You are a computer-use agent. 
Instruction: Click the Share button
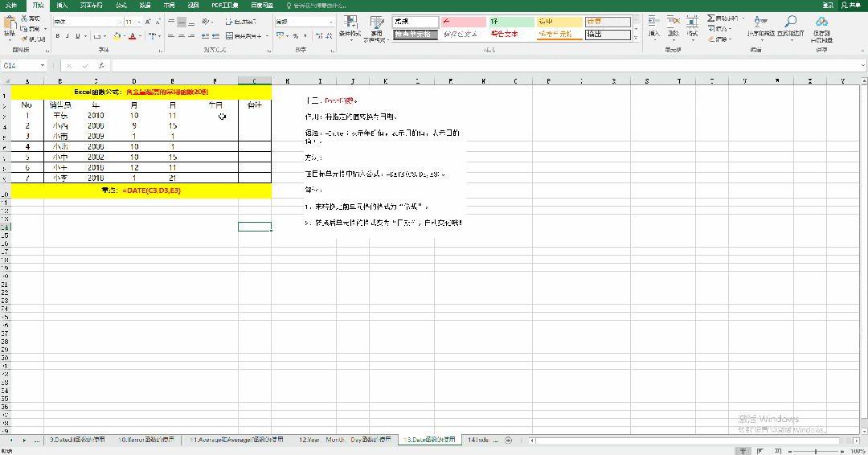851,5
